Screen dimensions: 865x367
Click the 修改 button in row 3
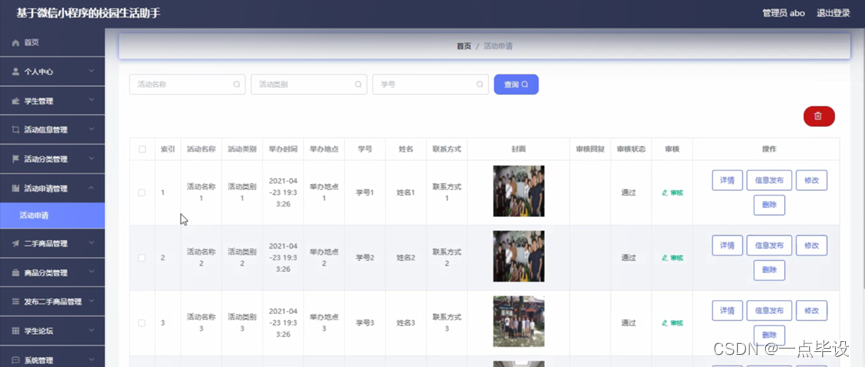(811, 311)
